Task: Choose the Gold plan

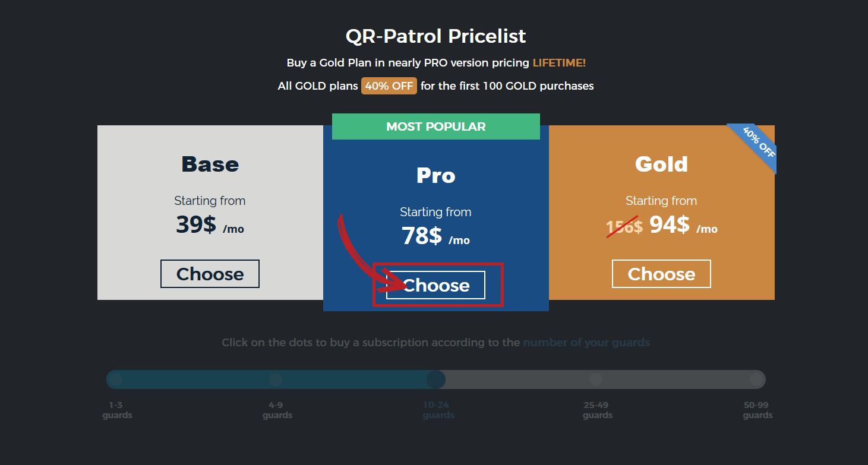Action: [x=661, y=274]
